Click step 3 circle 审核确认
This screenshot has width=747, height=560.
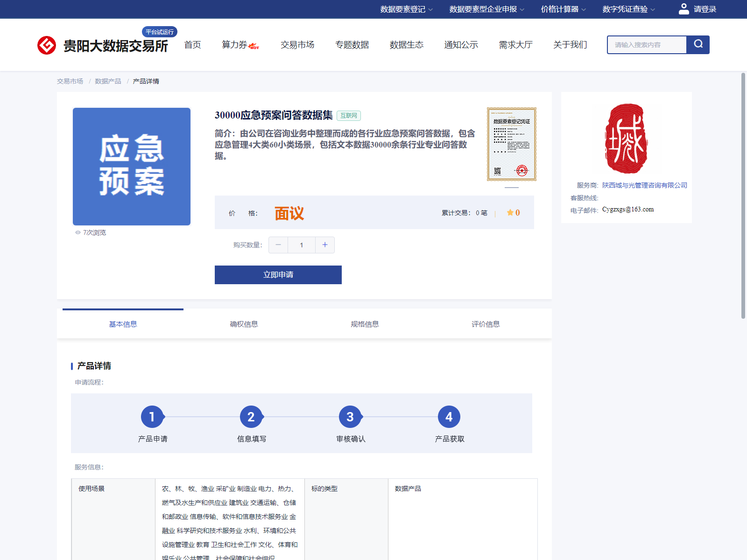point(350,417)
